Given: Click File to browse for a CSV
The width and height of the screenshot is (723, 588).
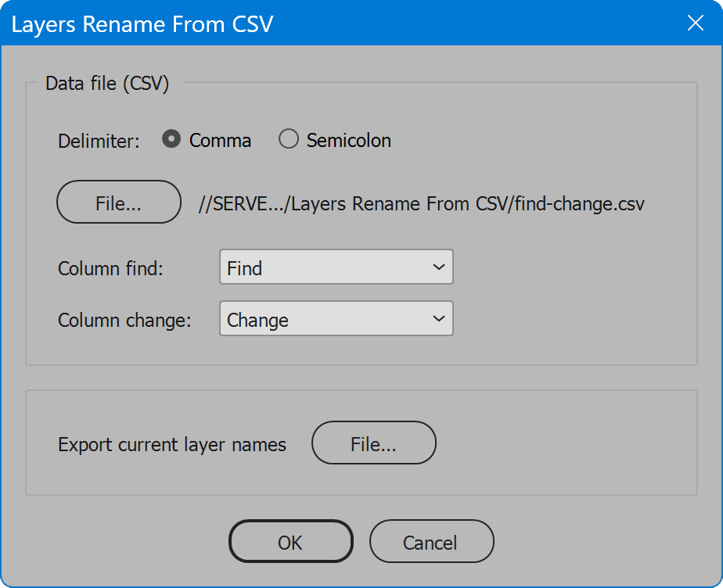Looking at the screenshot, I should coord(118,202).
